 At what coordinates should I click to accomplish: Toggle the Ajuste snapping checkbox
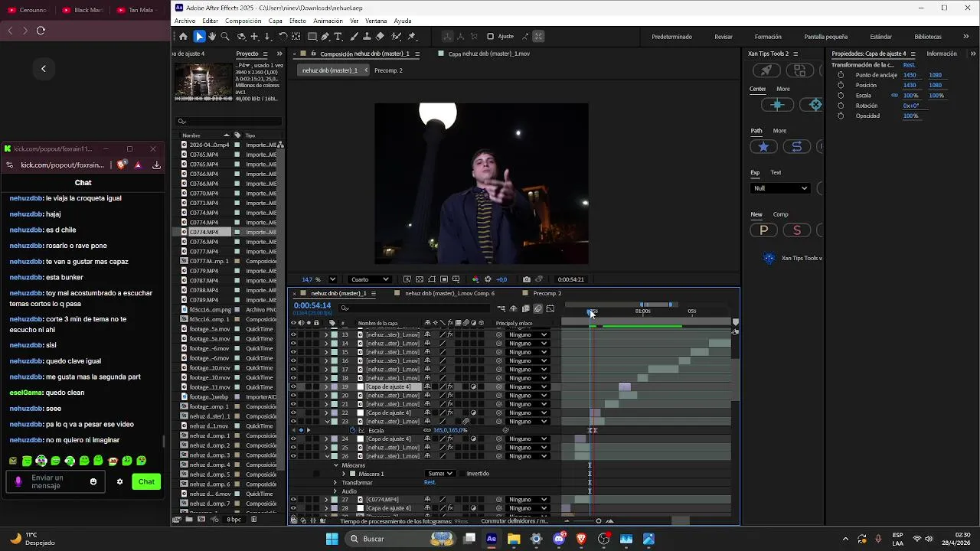491,37
